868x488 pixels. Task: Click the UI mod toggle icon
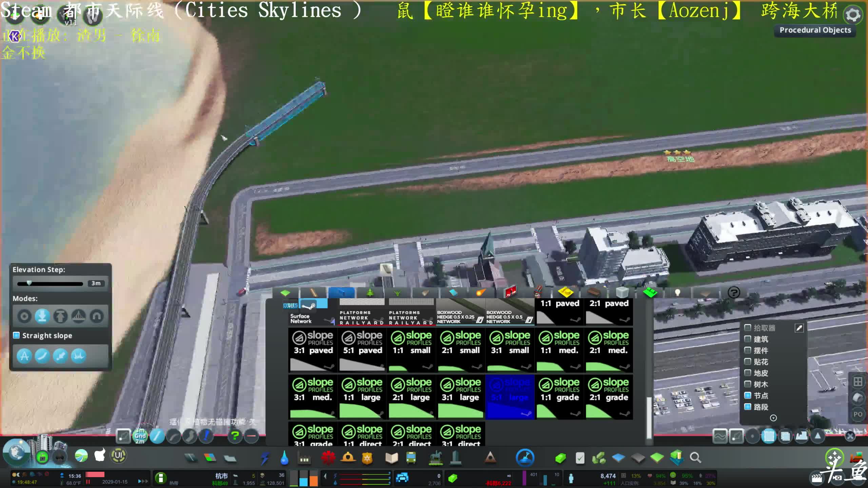coord(118,455)
